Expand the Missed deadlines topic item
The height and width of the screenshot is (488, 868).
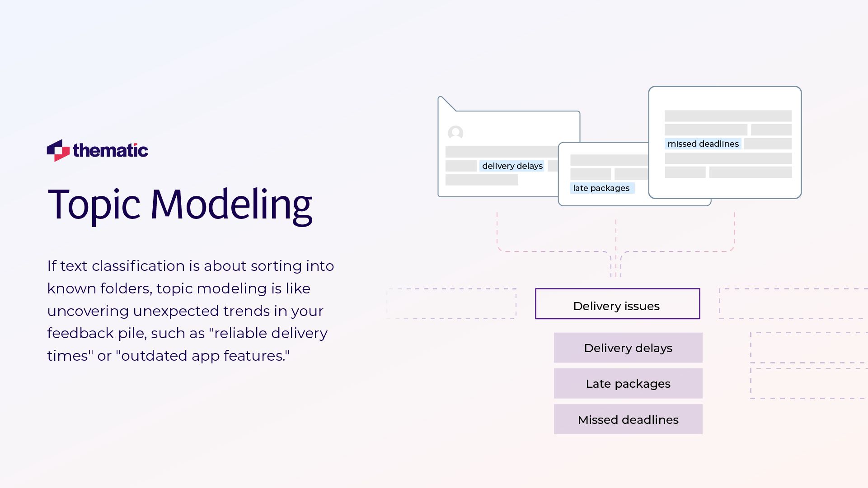628,419
